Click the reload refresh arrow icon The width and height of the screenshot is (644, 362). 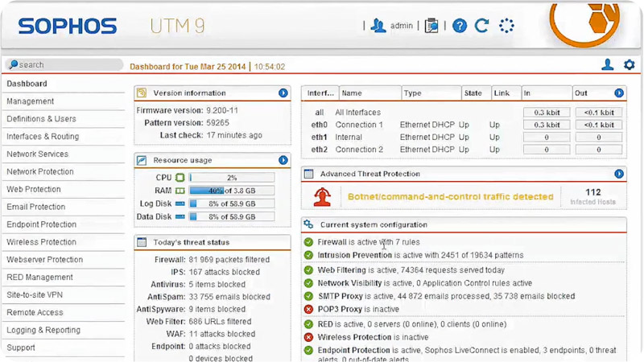click(481, 26)
